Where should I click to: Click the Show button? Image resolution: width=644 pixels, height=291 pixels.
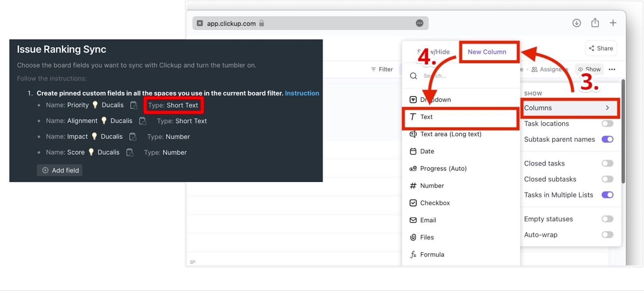589,69
